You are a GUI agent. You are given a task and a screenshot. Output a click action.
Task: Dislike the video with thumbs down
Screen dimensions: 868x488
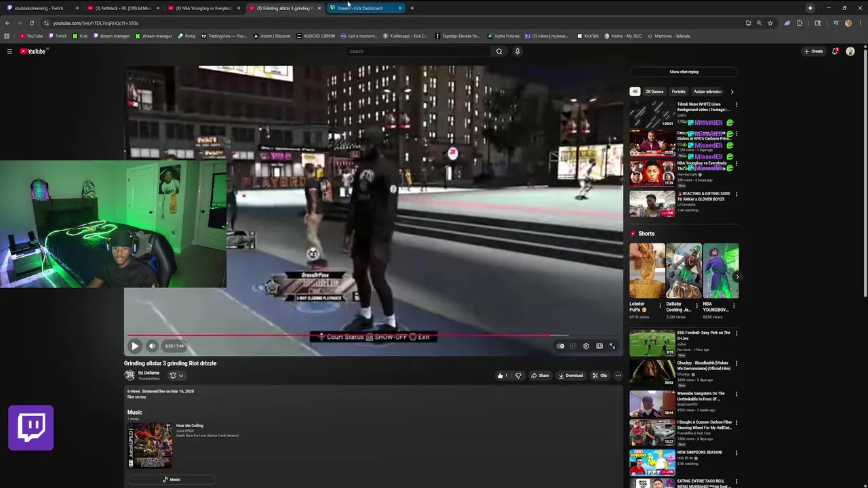click(518, 375)
